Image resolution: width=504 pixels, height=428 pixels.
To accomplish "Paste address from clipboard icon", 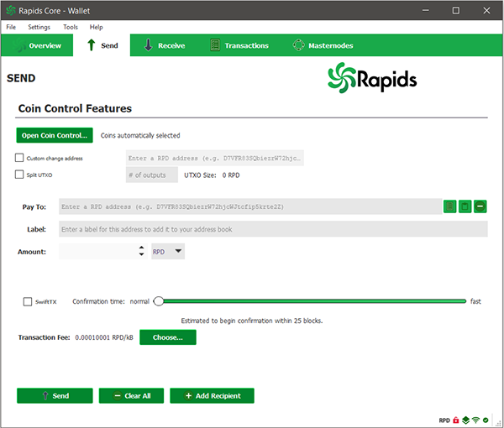I will tap(465, 206).
